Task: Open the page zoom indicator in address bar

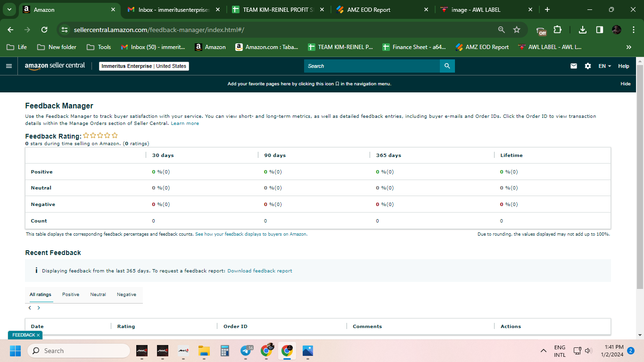Action: (502, 30)
